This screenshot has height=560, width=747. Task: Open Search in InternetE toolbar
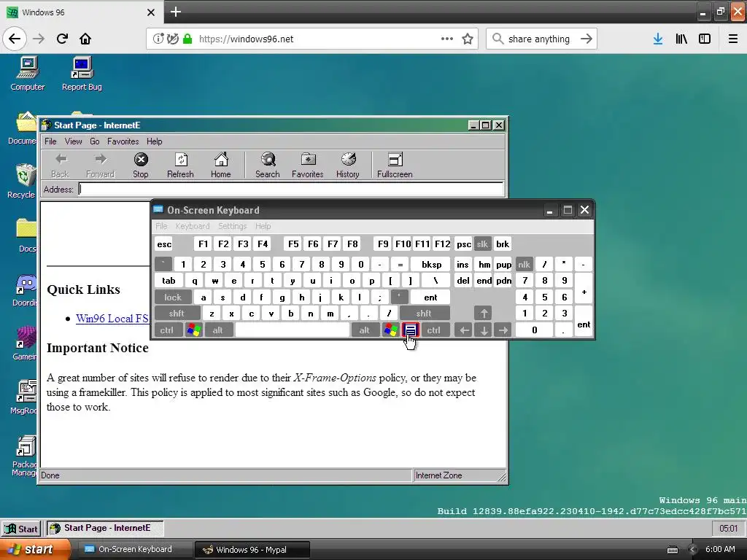point(267,165)
